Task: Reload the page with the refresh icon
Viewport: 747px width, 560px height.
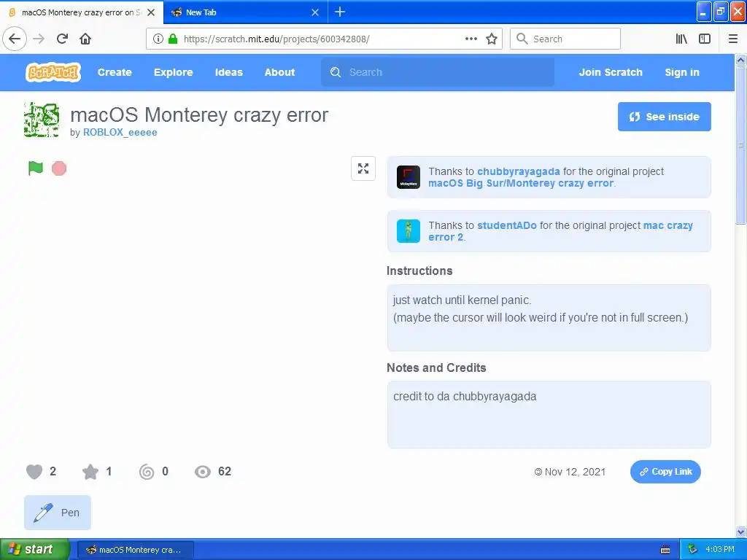Action: point(62,39)
